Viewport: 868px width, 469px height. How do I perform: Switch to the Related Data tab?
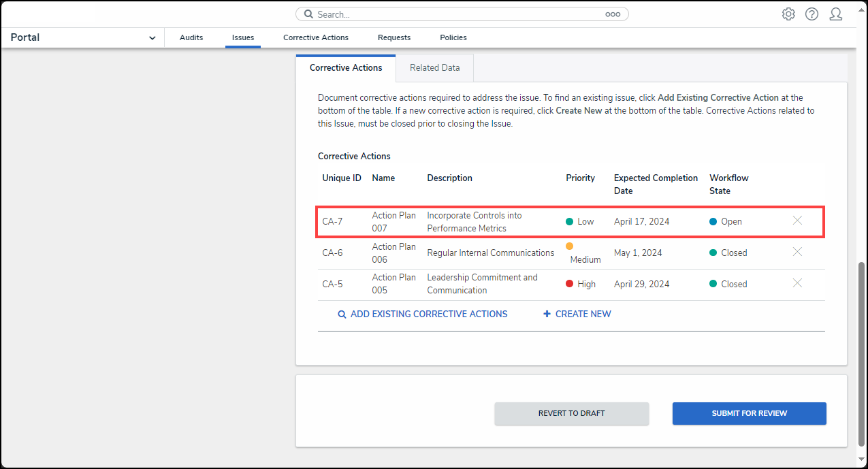434,68
